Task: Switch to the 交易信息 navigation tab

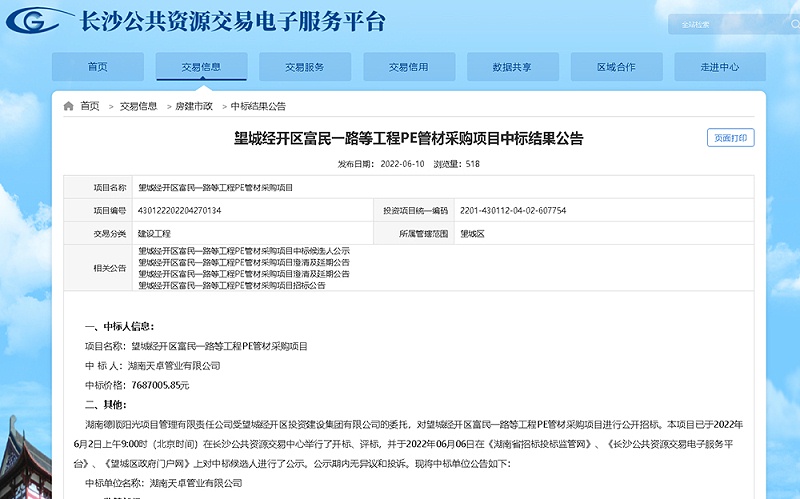Action: tap(201, 67)
